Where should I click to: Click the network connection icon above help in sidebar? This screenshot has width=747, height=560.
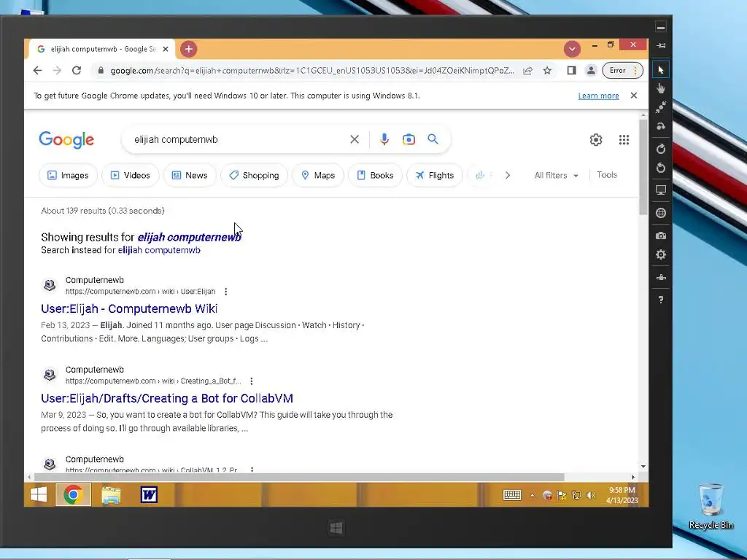(x=661, y=277)
